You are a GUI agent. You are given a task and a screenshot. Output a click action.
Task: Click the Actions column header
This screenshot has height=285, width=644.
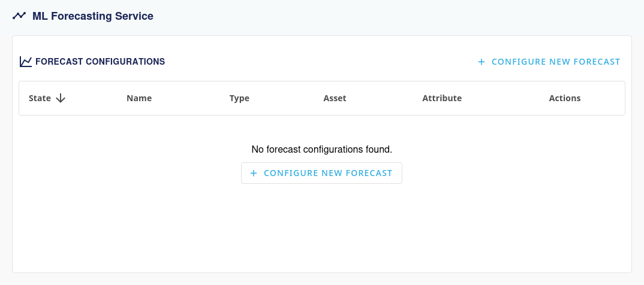click(565, 98)
